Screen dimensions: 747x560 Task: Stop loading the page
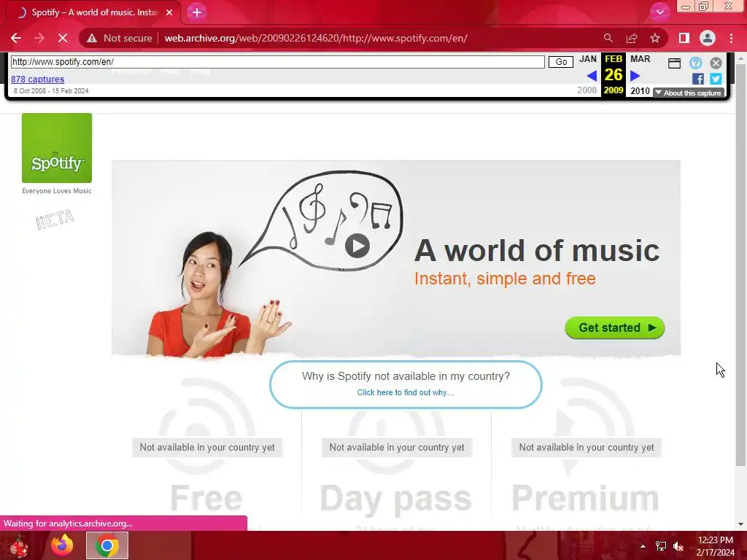pos(63,38)
